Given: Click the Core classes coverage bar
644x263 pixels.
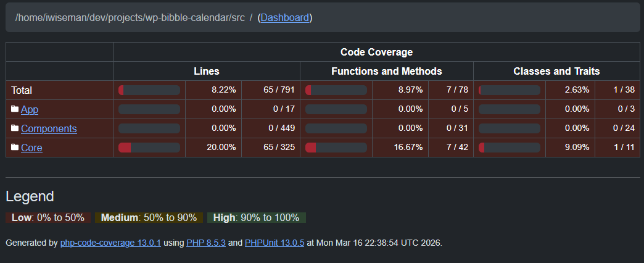Looking at the screenshot, I should tap(510, 148).
